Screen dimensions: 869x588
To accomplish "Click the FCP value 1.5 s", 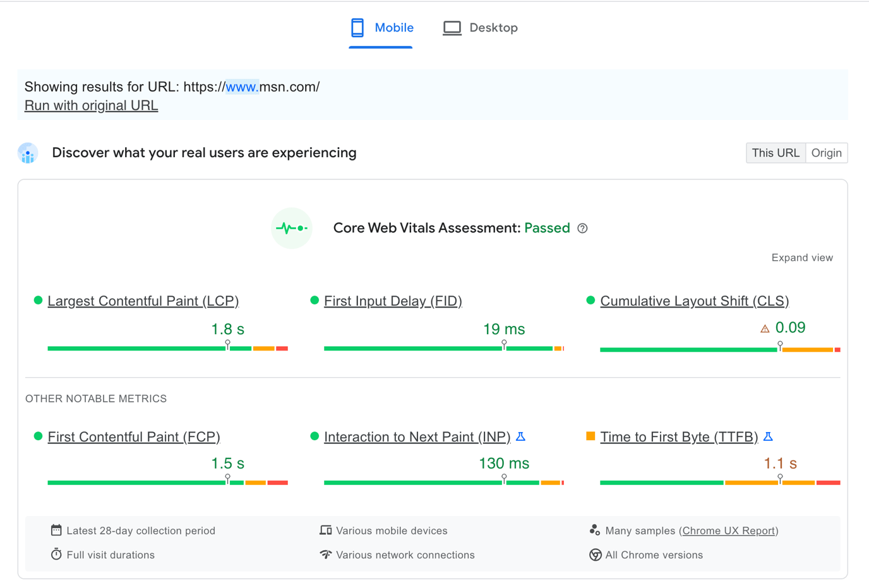I will click(x=227, y=464).
